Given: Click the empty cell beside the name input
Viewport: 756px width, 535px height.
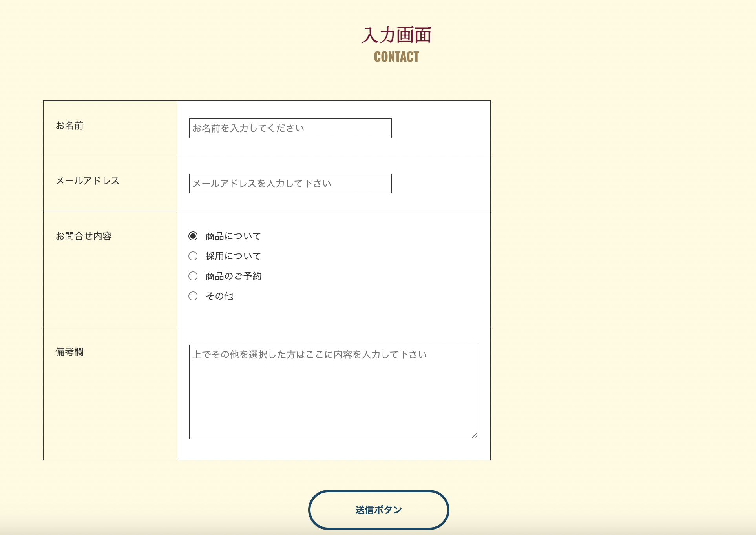Looking at the screenshot, I should point(440,128).
